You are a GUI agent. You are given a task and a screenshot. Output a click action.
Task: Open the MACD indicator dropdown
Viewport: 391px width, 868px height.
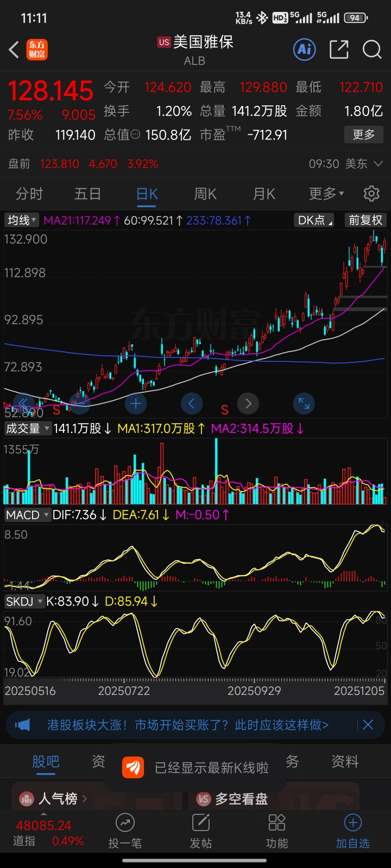[x=28, y=515]
